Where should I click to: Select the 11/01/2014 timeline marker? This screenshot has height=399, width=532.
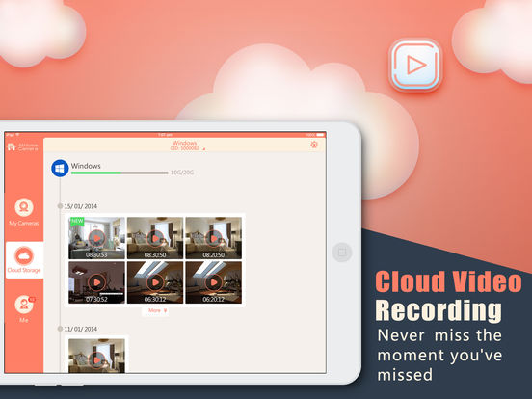(x=60, y=329)
